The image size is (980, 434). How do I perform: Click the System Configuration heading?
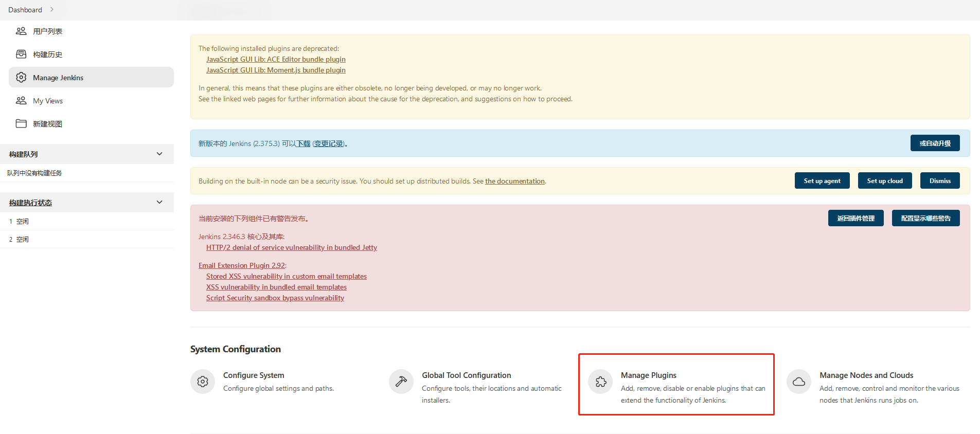236,349
